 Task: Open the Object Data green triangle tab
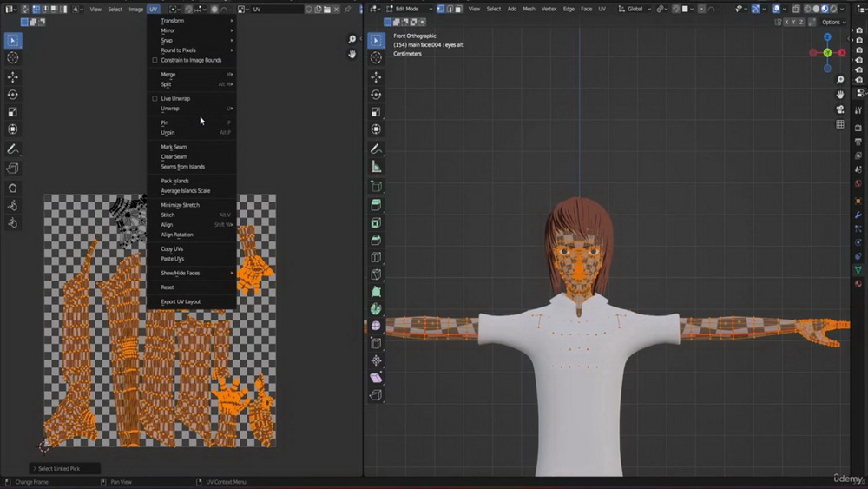coord(858,269)
